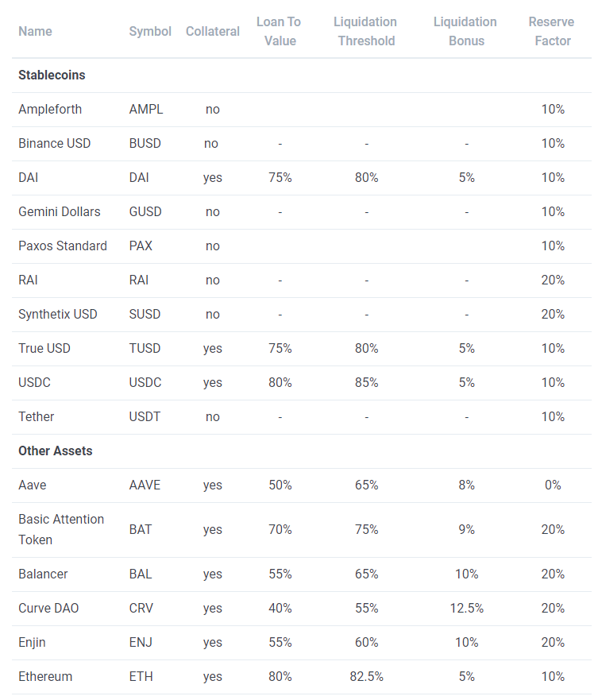Click DAI's 75% loan to value
Viewport: 598px width, 700px height.
[x=280, y=178]
